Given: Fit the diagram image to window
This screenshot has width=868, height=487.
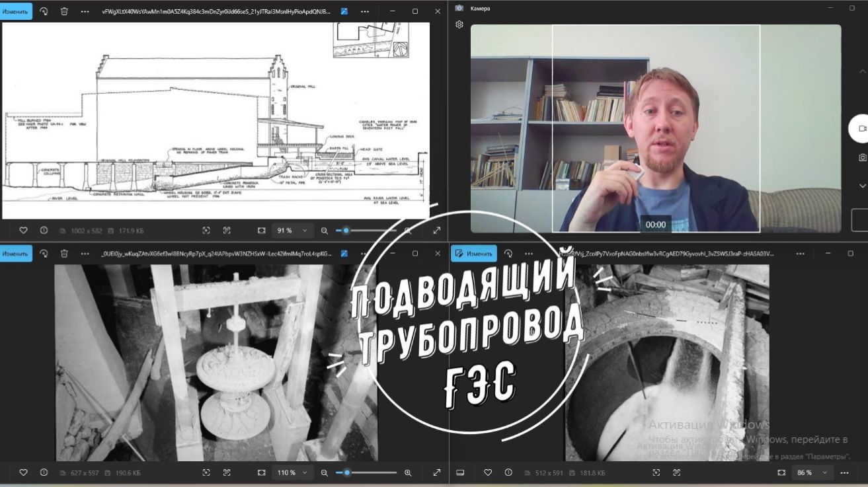Looking at the screenshot, I should (x=262, y=231).
